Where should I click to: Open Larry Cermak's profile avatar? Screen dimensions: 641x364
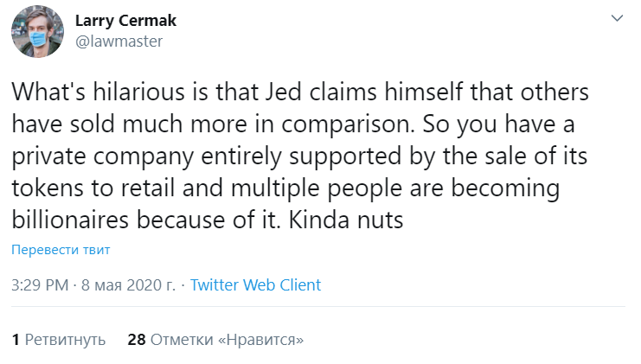coord(35,30)
